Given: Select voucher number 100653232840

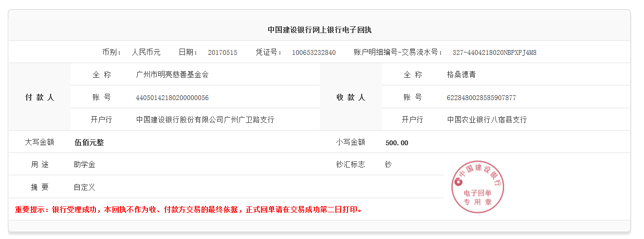Looking at the screenshot, I should coord(314,52).
